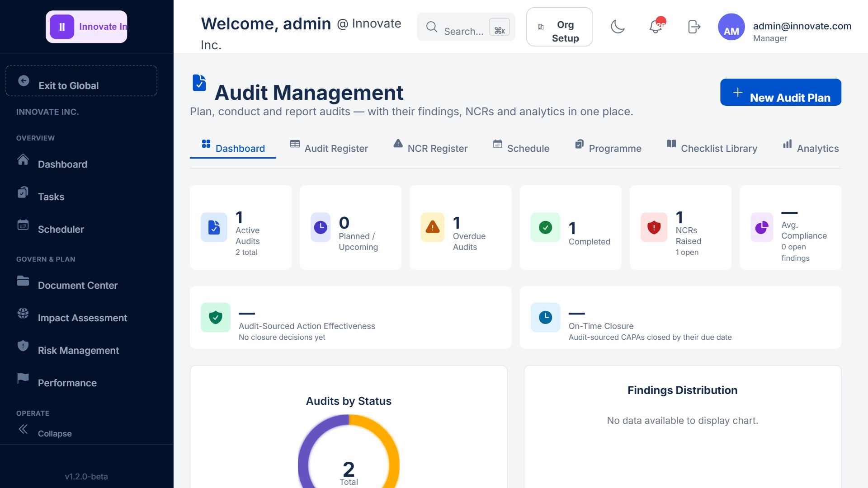Click the Exit to Global button
The image size is (868, 488).
(x=81, y=81)
